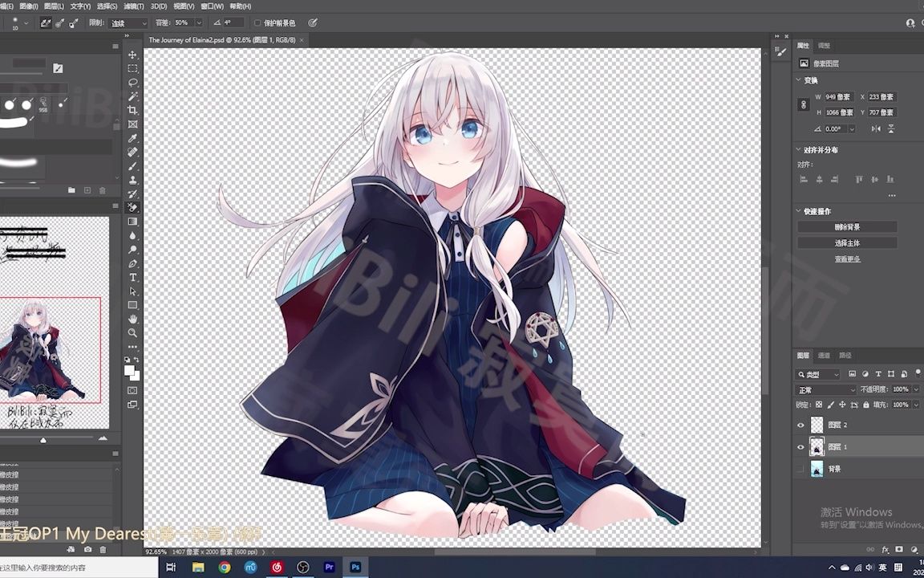
Task: Open the 不透明度 opacity dropdown
Action: click(914, 389)
